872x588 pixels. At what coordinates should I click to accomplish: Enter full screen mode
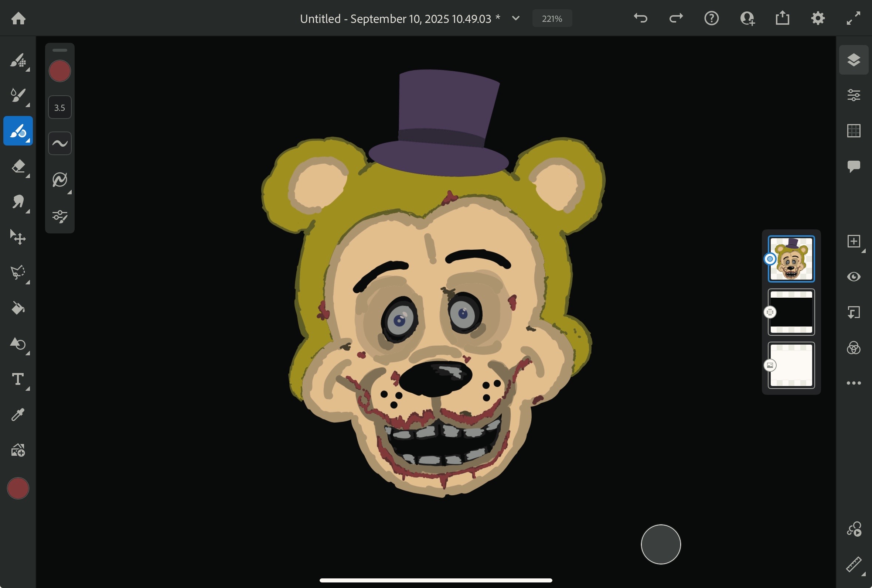[x=853, y=18]
